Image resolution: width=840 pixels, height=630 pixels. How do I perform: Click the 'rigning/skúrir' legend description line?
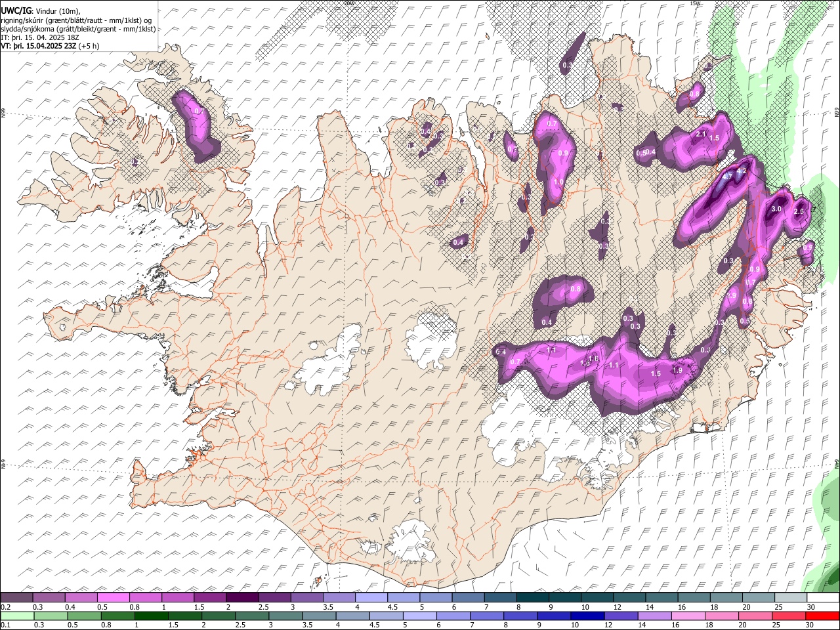(x=76, y=20)
